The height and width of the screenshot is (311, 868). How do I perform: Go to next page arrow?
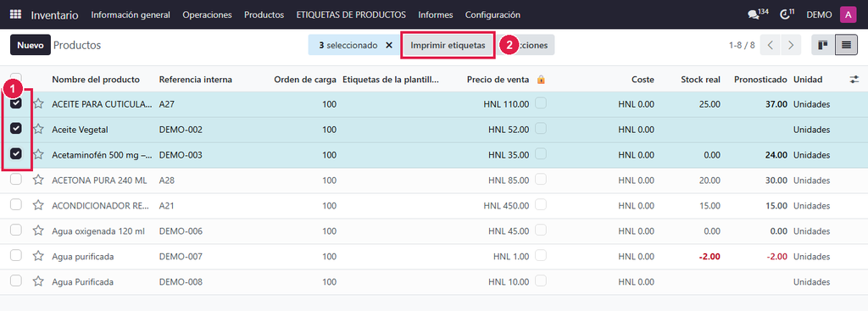click(x=791, y=46)
